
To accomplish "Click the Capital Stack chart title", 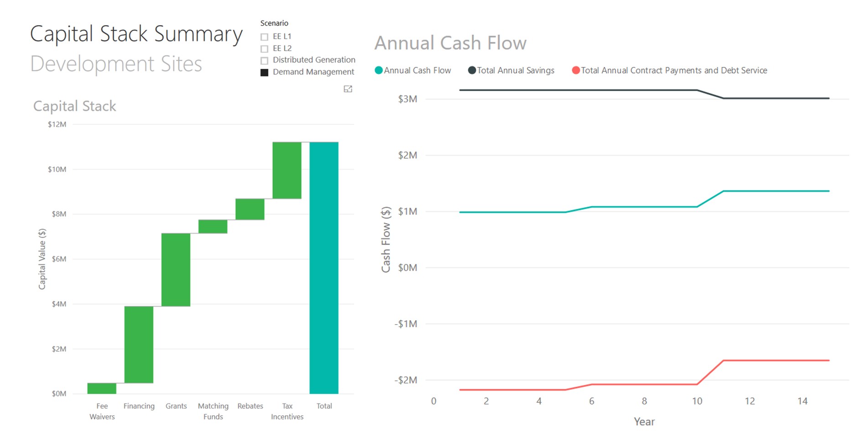I will (x=75, y=106).
